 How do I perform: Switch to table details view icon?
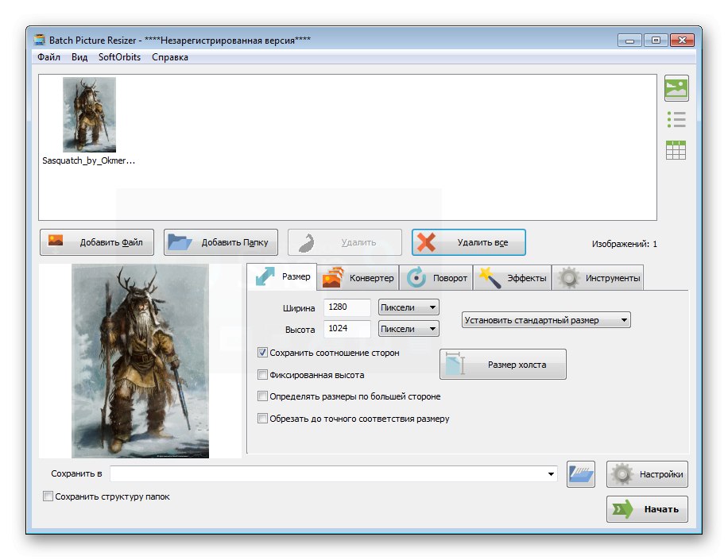(x=676, y=150)
